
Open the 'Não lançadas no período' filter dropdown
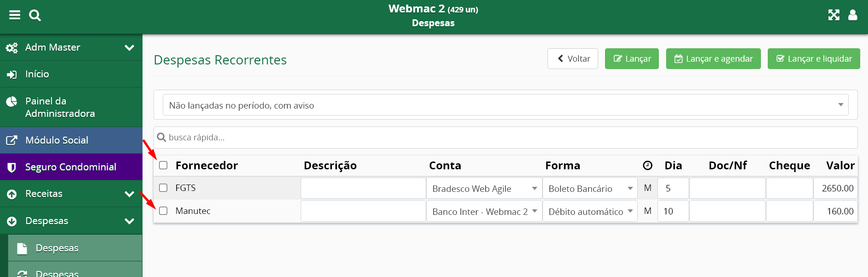coord(506,105)
